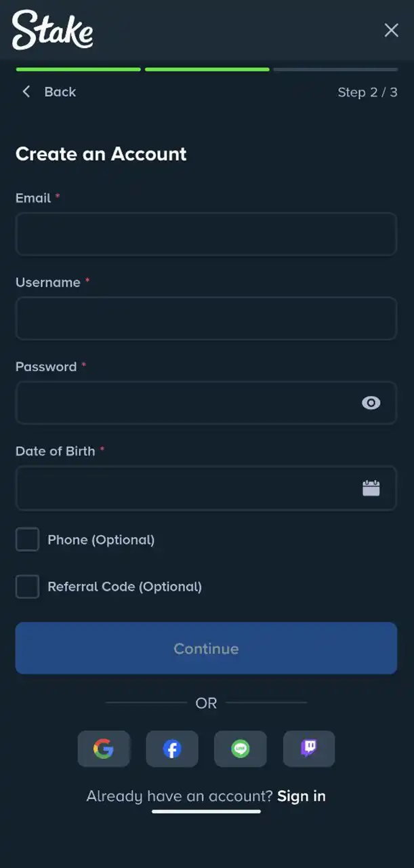The width and height of the screenshot is (414, 868).
Task: Open the date of birth calendar picker
Action: click(371, 488)
